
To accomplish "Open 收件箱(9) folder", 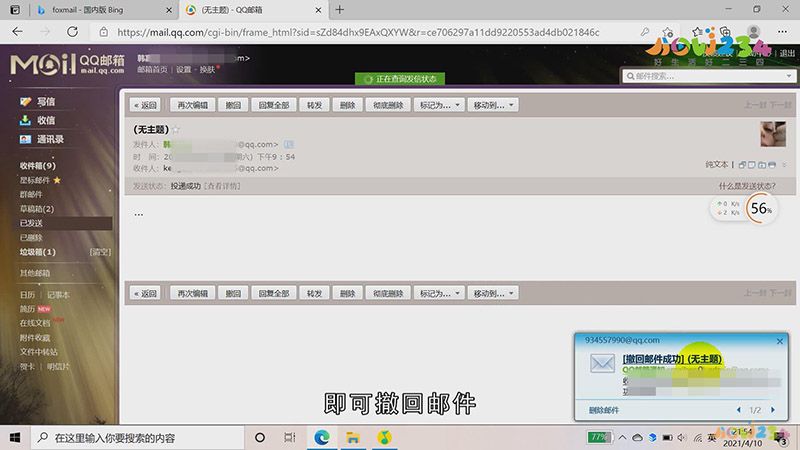I will click(x=38, y=166).
